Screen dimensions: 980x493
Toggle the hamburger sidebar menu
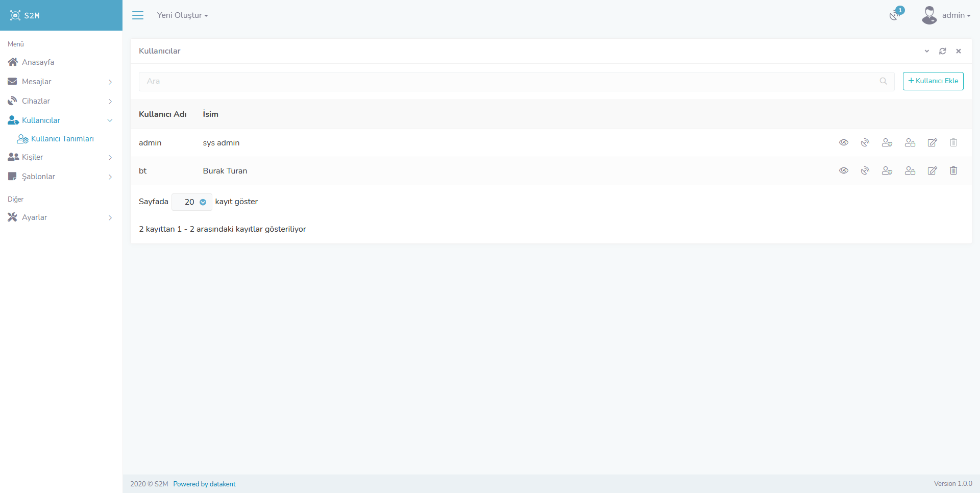(138, 15)
